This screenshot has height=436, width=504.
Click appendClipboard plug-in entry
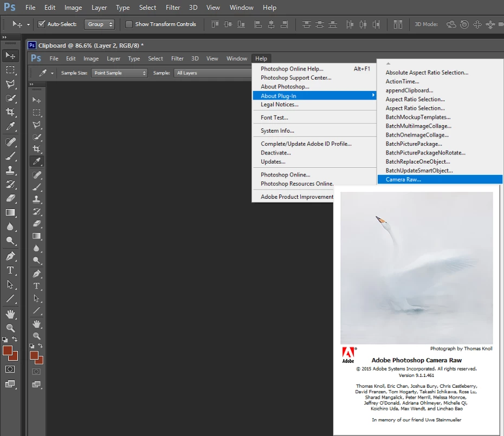tap(440, 90)
